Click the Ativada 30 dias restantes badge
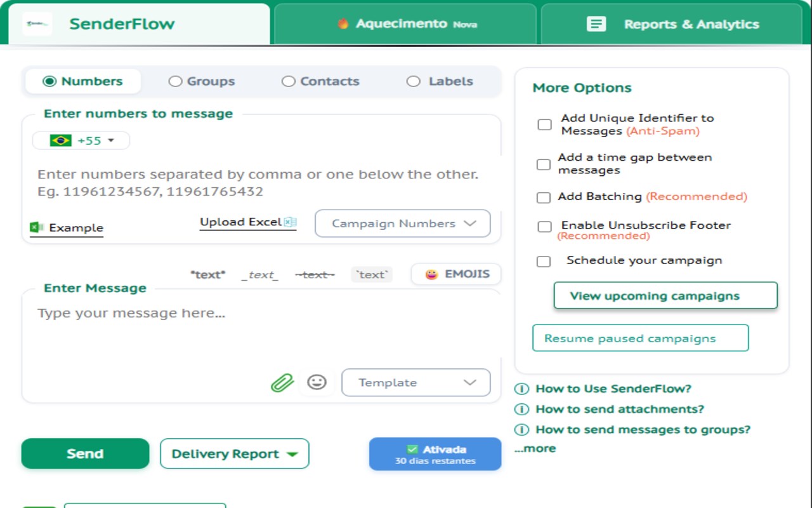812x508 pixels. click(x=435, y=454)
